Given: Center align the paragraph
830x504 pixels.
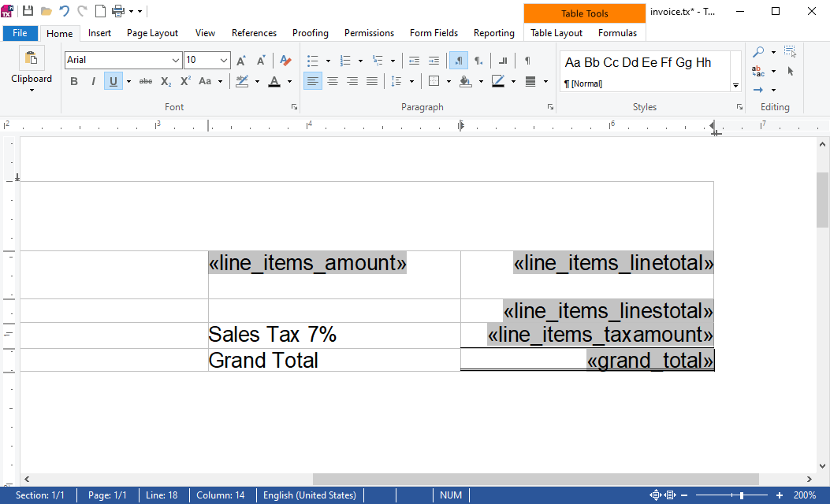Looking at the screenshot, I should (x=333, y=81).
